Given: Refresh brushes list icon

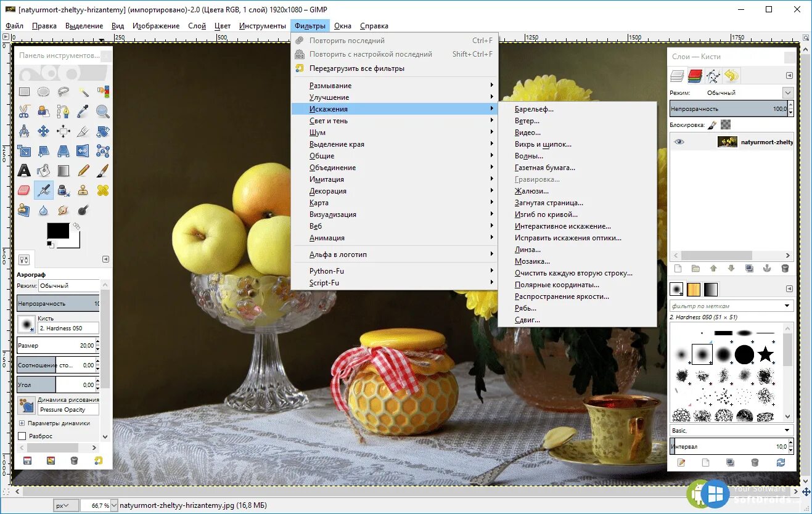Looking at the screenshot, I should (781, 462).
